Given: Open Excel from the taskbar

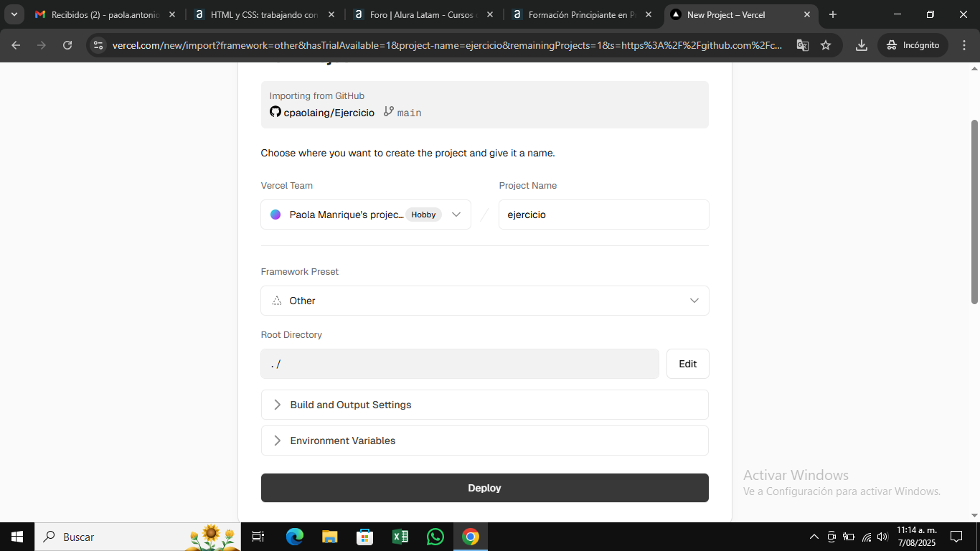Looking at the screenshot, I should pyautogui.click(x=400, y=537).
